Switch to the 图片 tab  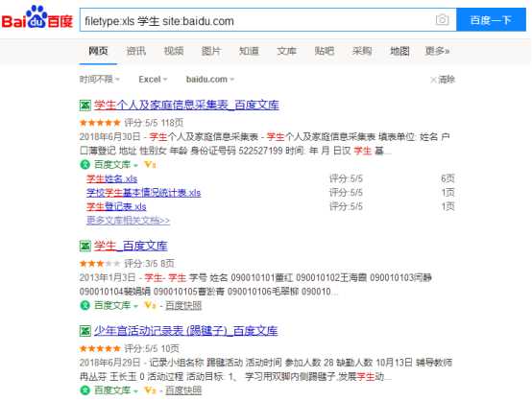point(211,51)
